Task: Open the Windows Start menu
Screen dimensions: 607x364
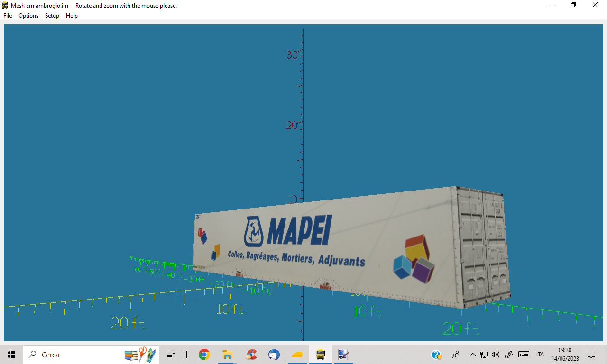Action: point(11,355)
